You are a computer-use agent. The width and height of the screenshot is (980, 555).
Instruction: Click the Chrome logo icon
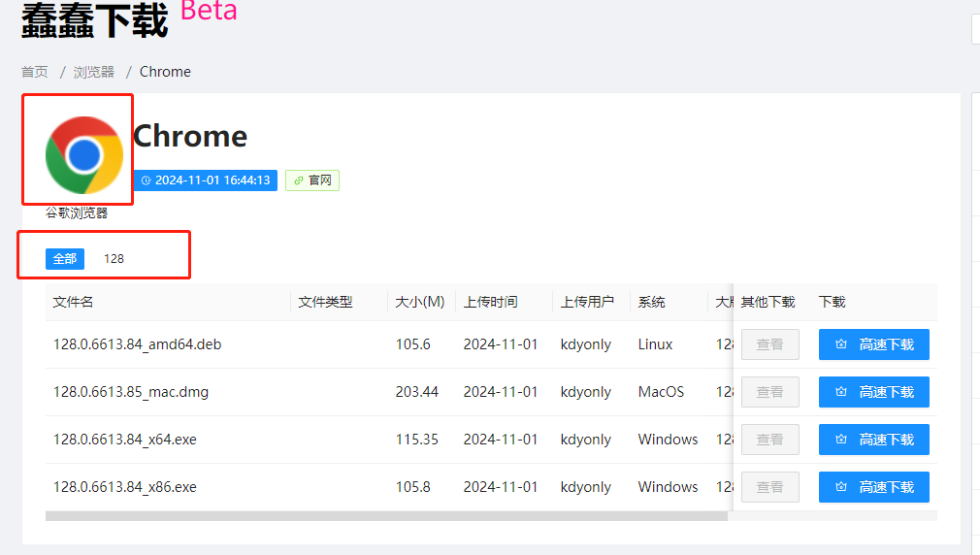click(x=84, y=155)
